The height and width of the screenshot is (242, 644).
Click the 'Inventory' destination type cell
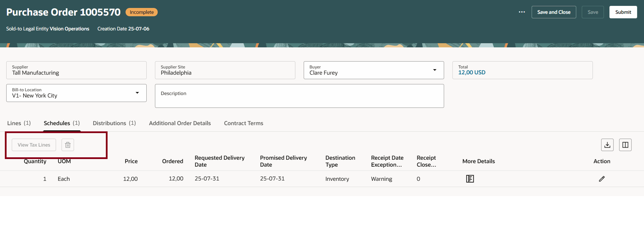[x=337, y=179]
